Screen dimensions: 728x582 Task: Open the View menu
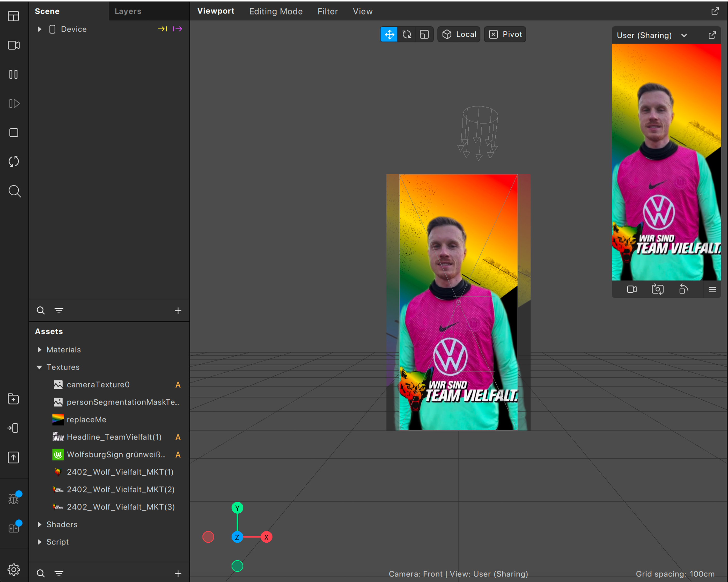pyautogui.click(x=363, y=11)
